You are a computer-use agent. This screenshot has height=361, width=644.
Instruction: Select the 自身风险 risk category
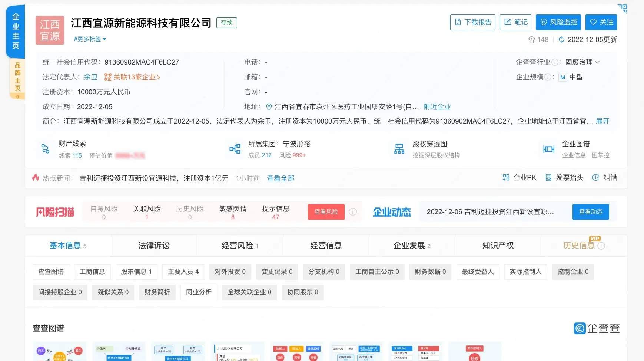[104, 213]
